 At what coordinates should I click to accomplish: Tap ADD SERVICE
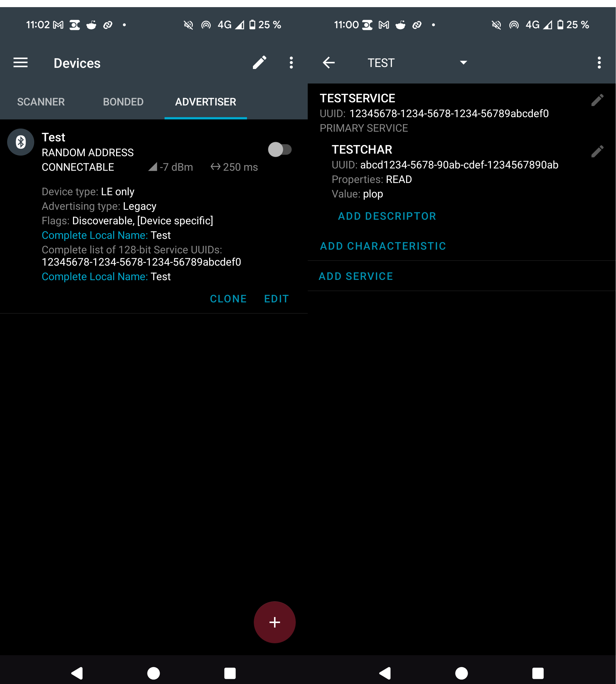[x=356, y=276]
